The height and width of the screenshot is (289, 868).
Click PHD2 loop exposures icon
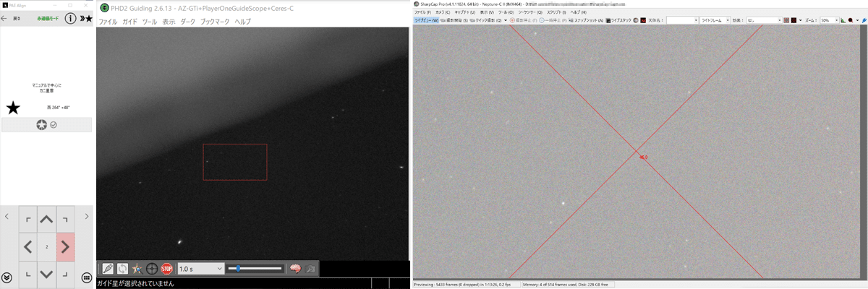(123, 268)
